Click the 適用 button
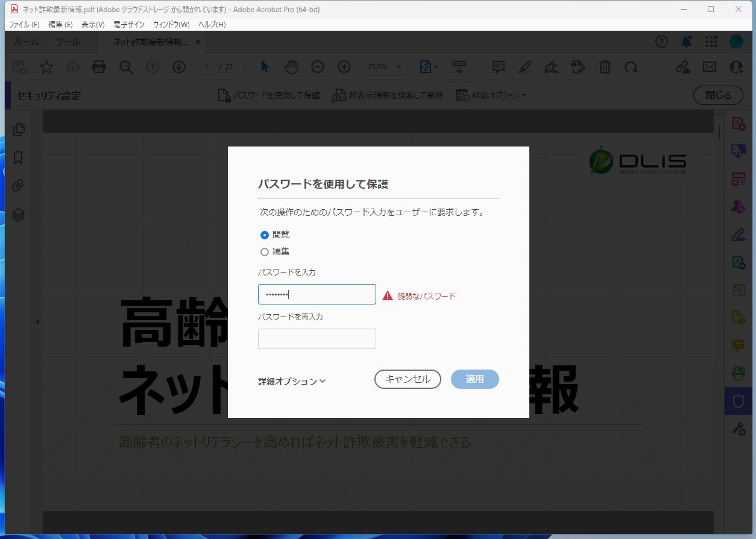Image resolution: width=756 pixels, height=539 pixels. coord(474,379)
